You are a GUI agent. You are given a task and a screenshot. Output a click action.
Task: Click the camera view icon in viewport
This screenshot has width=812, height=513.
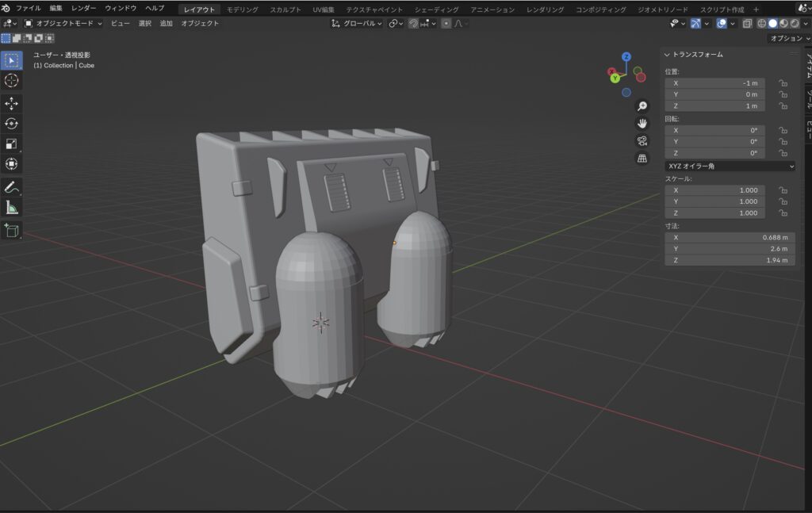642,141
